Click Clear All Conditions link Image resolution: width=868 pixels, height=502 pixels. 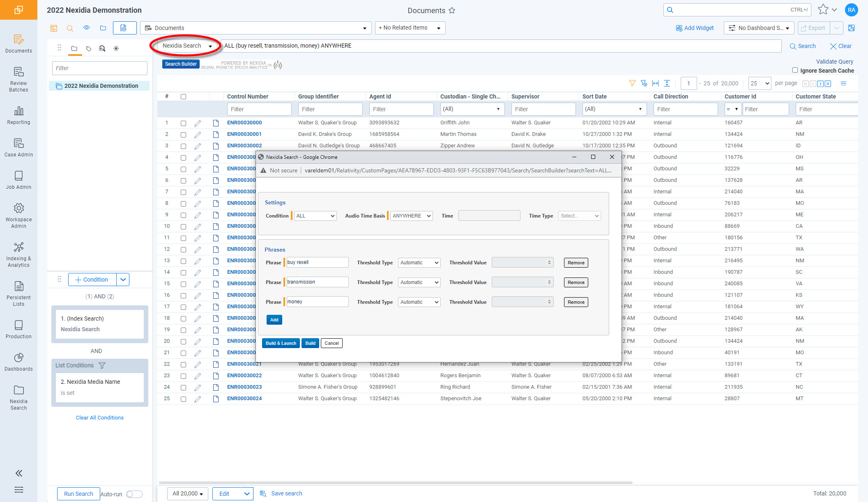pos(99,417)
